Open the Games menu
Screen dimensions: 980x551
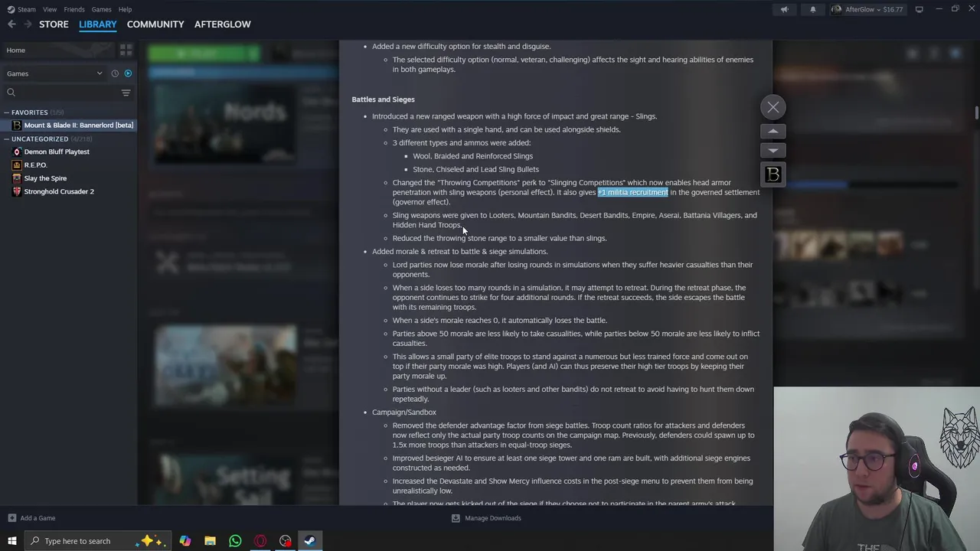tap(101, 9)
